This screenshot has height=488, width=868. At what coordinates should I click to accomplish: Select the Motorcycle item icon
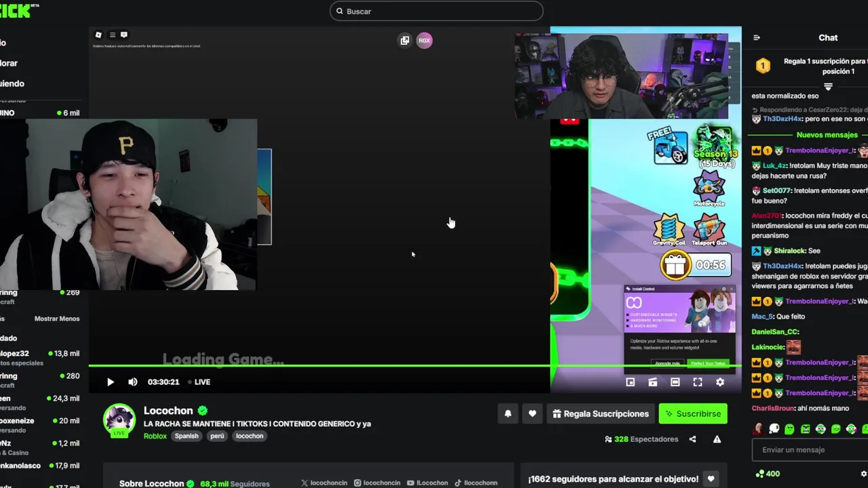[709, 188]
